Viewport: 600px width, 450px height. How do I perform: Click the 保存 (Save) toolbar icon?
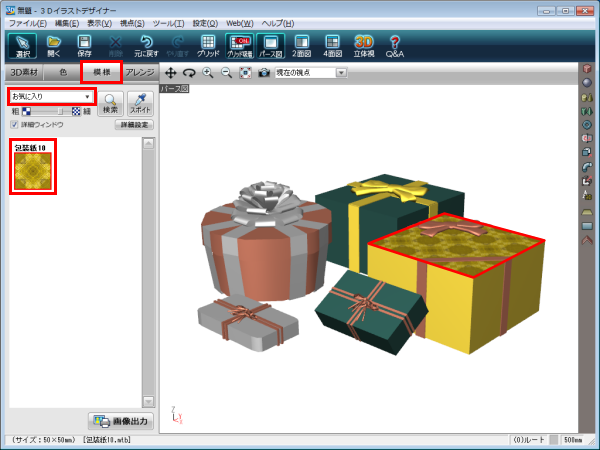coord(84,45)
